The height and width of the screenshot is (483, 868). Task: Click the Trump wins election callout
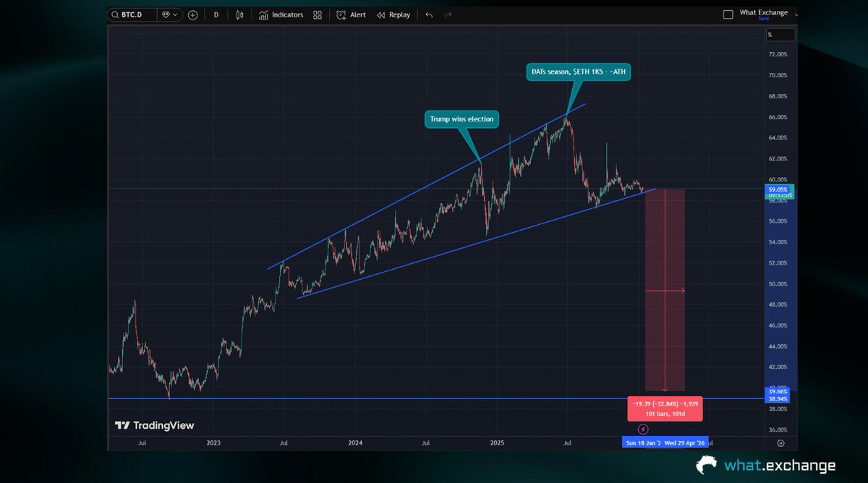point(461,119)
